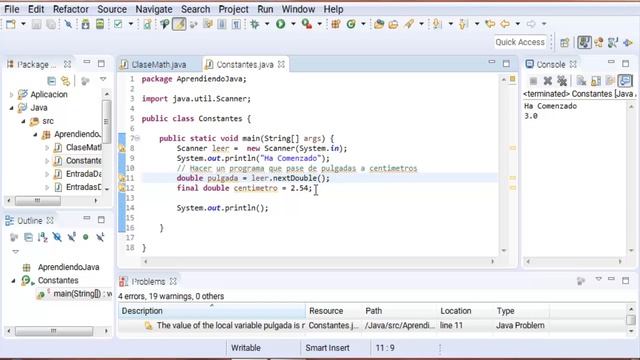Switch to the Java perspective icon
The width and height of the screenshot is (640, 360).
pos(584,42)
